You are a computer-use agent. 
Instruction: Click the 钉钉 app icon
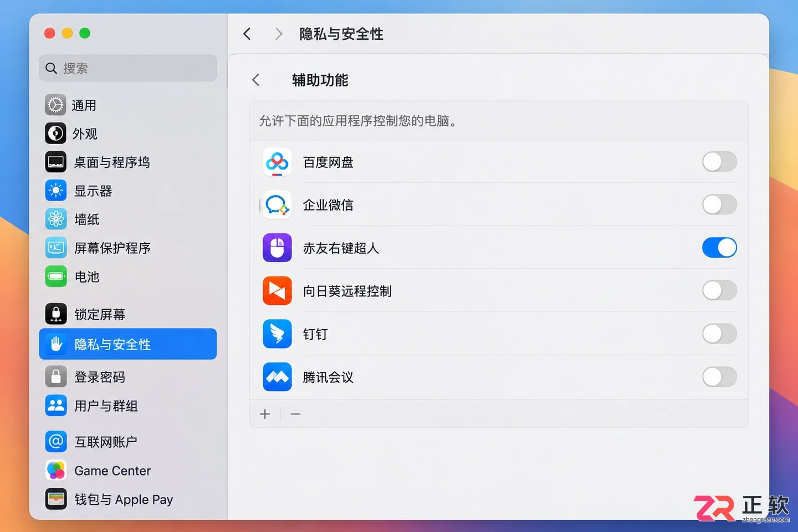click(277, 334)
